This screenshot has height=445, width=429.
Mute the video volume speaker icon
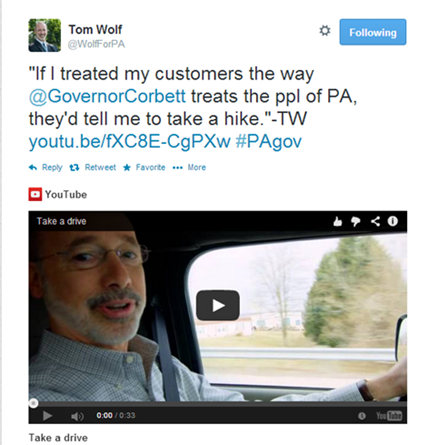coord(77,416)
